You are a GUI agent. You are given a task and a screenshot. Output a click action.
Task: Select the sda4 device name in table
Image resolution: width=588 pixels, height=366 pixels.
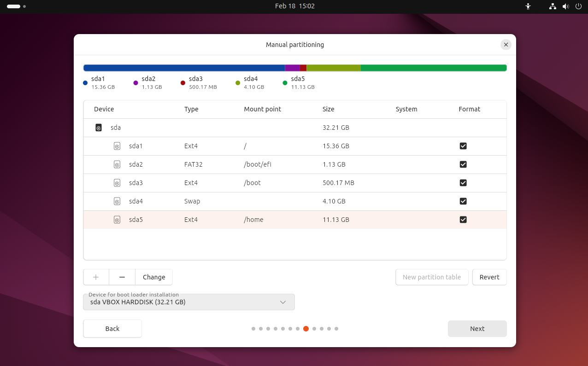point(136,201)
